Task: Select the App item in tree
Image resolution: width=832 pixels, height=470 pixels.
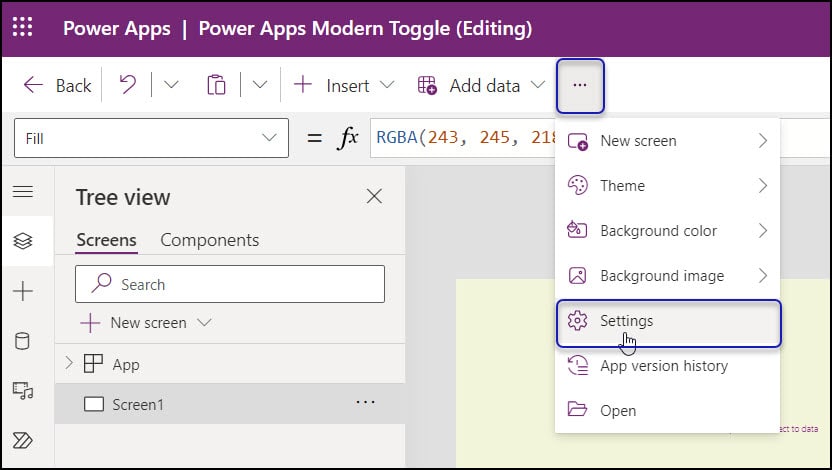Action: tap(126, 364)
